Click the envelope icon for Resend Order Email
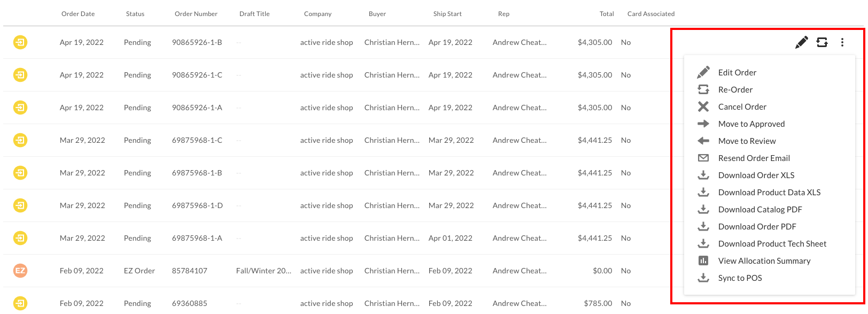Viewport: 868px width, 314px height. [x=703, y=158]
